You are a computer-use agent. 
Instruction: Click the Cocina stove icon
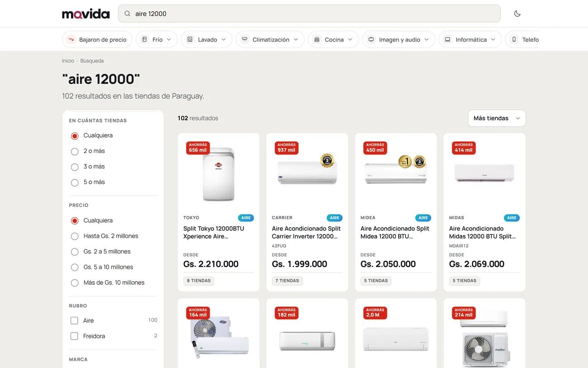pyautogui.click(x=317, y=39)
